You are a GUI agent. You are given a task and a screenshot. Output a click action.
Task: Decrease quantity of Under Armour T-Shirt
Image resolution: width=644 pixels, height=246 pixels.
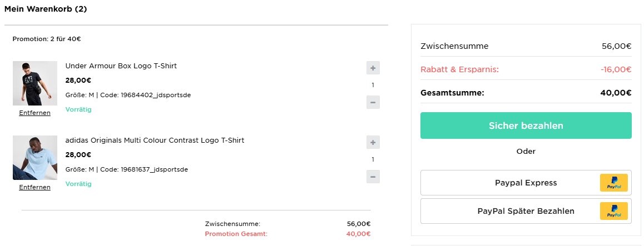point(373,102)
